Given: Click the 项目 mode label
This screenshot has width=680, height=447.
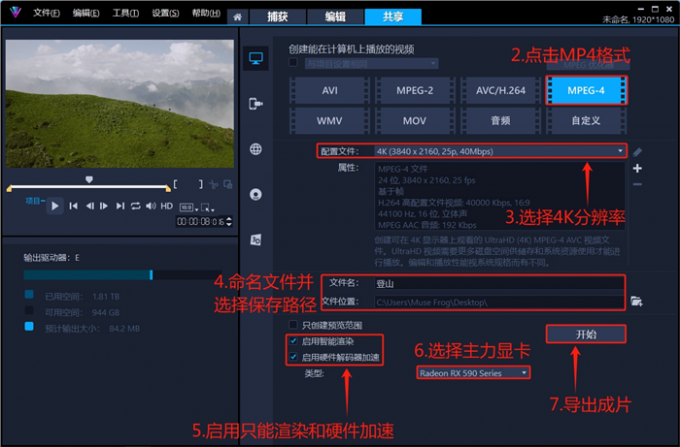Looking at the screenshot, I should click(x=35, y=201).
